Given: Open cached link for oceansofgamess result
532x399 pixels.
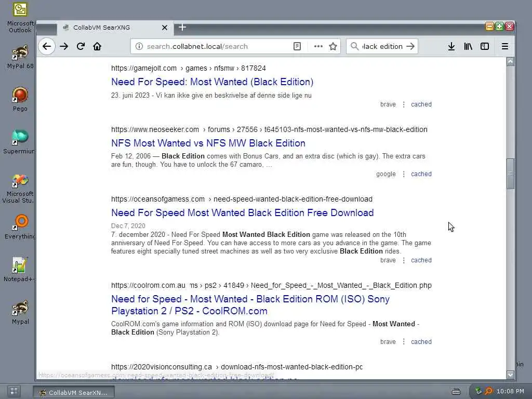Looking at the screenshot, I should click(421, 260).
